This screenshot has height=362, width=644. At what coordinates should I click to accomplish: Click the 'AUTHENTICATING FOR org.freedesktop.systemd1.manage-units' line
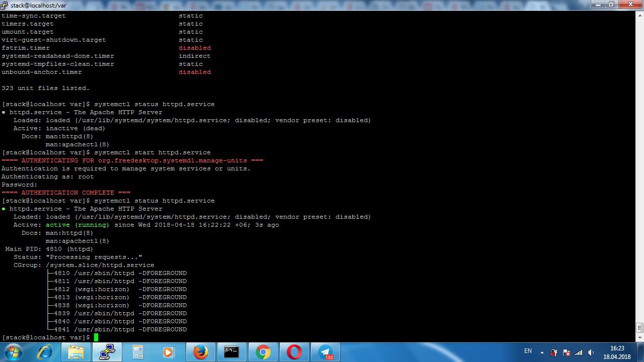(132, 160)
